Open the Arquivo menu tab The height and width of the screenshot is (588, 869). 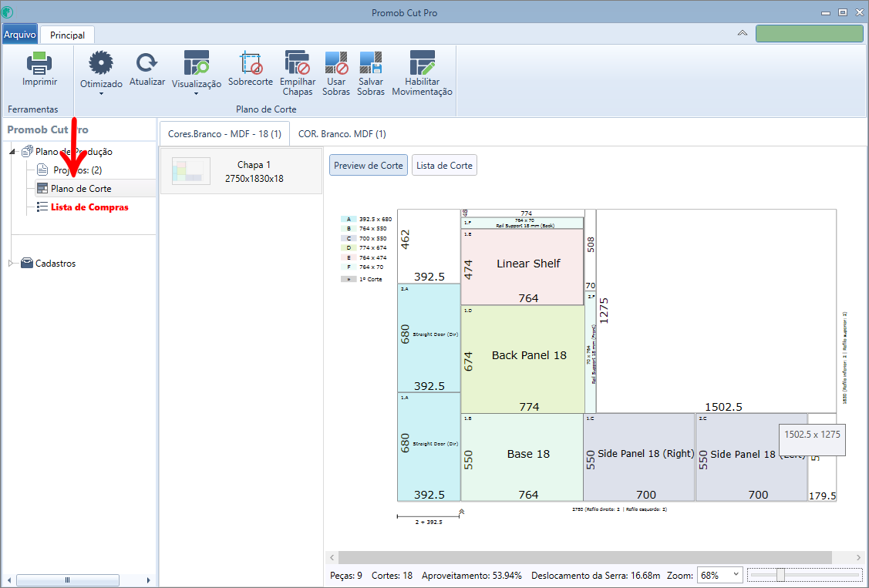(20, 35)
